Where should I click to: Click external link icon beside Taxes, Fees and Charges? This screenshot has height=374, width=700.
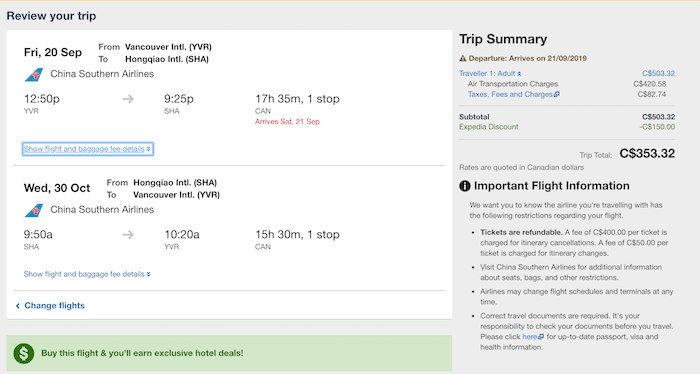pos(556,95)
